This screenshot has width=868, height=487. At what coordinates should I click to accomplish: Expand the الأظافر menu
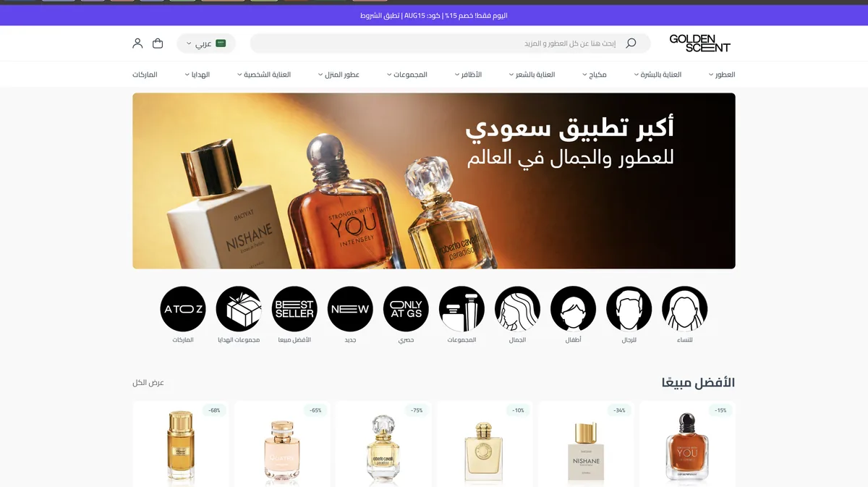pos(468,75)
